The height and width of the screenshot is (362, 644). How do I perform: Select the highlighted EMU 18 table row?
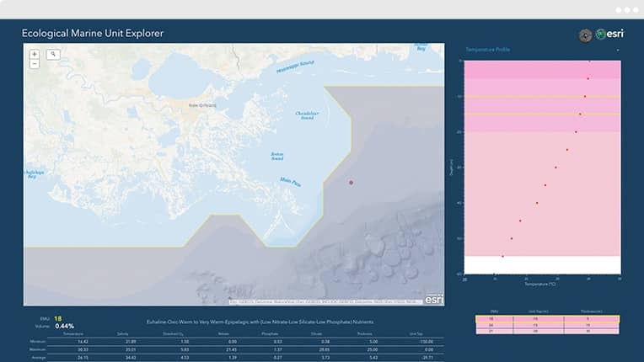(x=547, y=319)
